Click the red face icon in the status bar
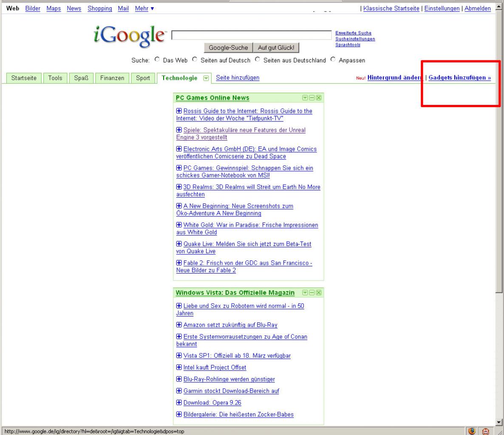 (486, 431)
